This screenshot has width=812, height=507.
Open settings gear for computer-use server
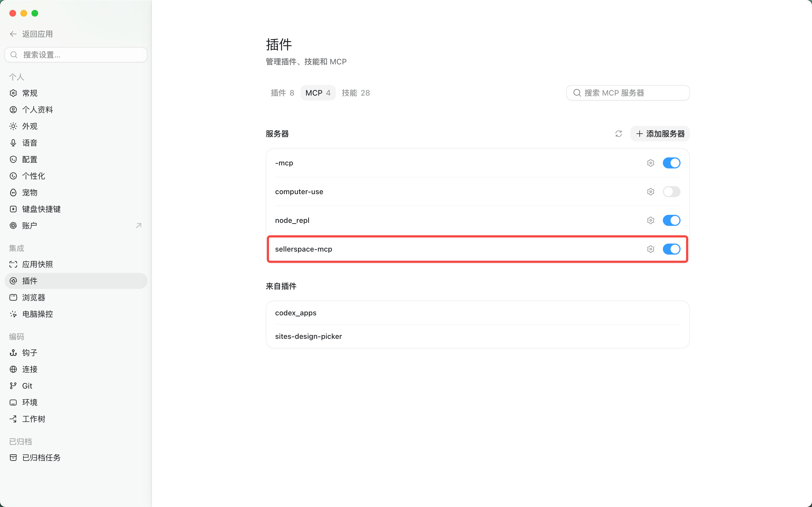650,192
